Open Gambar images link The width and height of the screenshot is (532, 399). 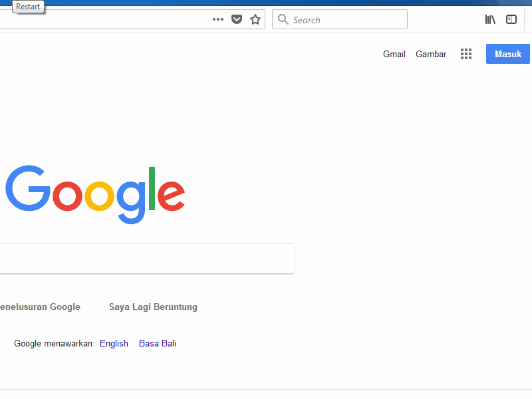point(431,55)
